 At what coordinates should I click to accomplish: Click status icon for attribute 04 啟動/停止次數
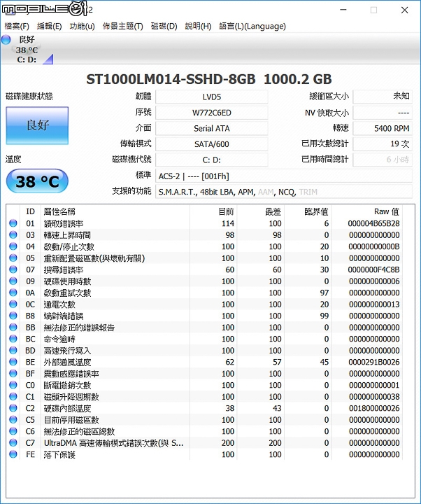pyautogui.click(x=13, y=246)
